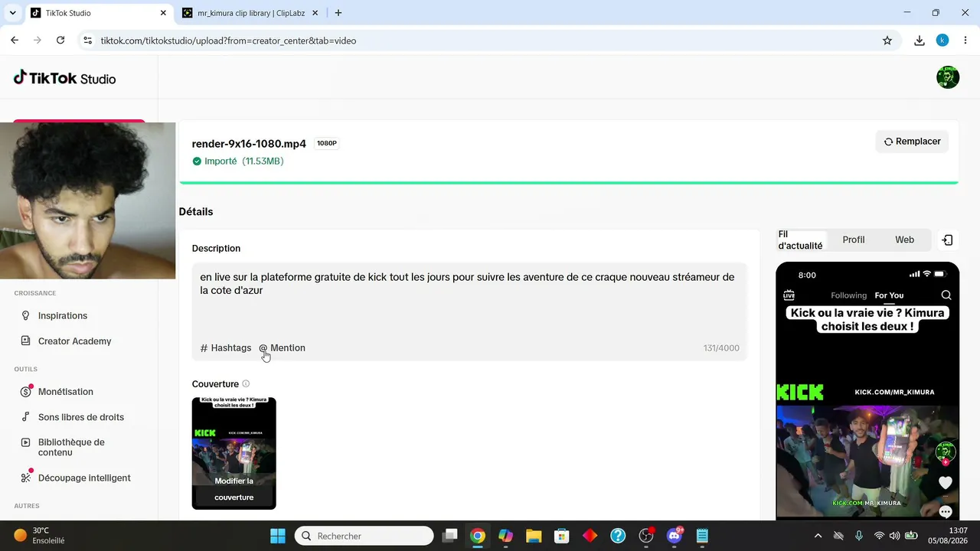Click the Creator Academy graduation cap icon

click(x=25, y=341)
